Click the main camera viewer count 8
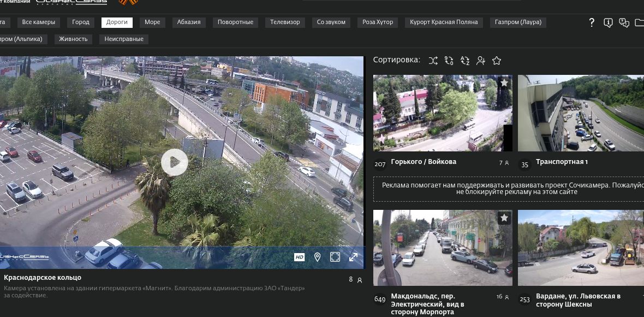 coord(355,280)
